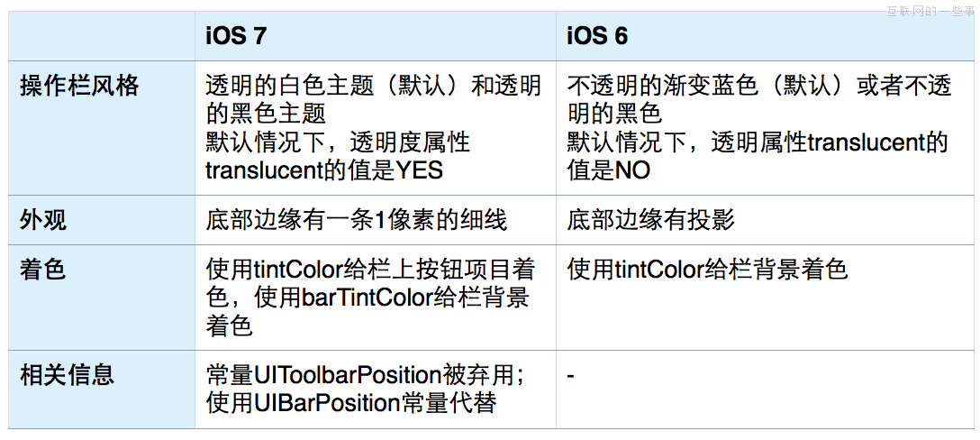The width and height of the screenshot is (980, 440).
Task: Click the empty top-left header cell
Action: [x=101, y=36]
